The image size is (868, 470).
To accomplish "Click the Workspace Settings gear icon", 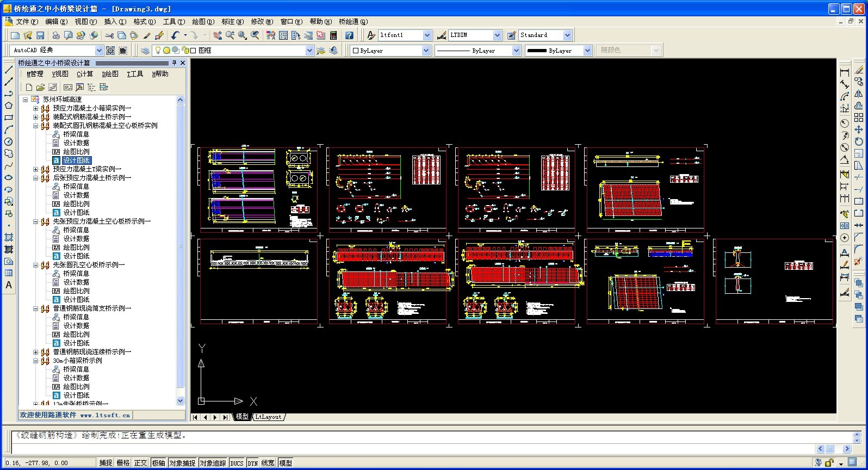I will coord(110,51).
